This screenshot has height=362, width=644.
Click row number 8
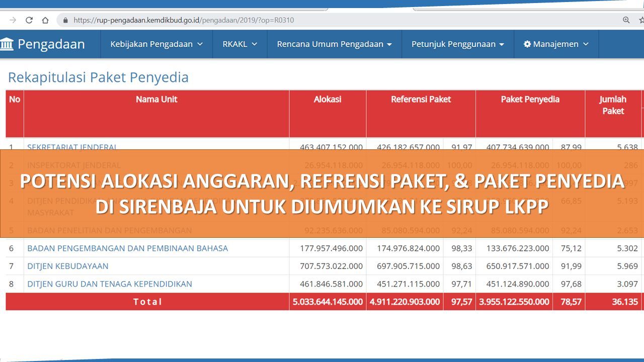click(12, 284)
